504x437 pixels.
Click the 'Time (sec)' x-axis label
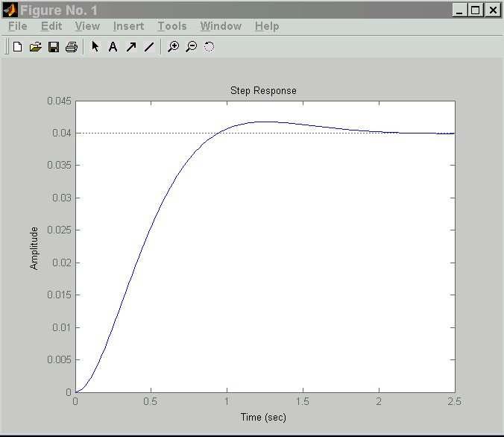tap(263, 418)
